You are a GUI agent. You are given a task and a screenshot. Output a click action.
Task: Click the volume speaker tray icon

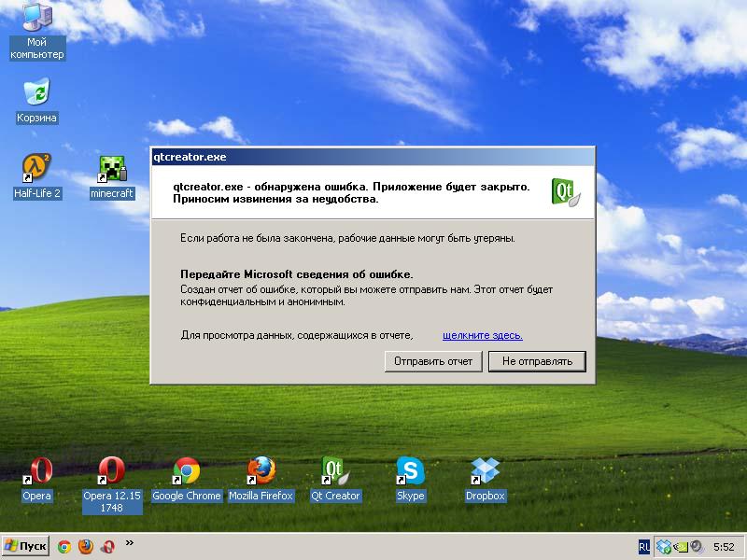697,546
